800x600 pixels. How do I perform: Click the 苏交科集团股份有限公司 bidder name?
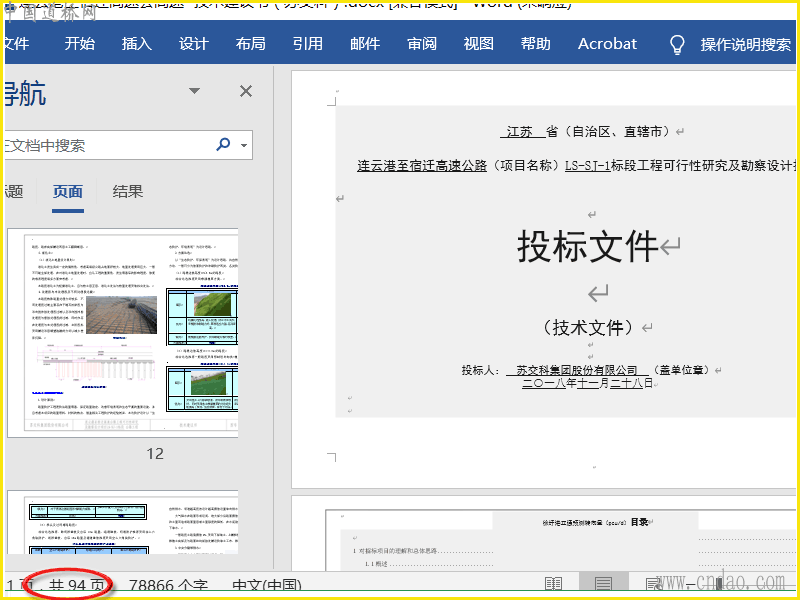[577, 370]
